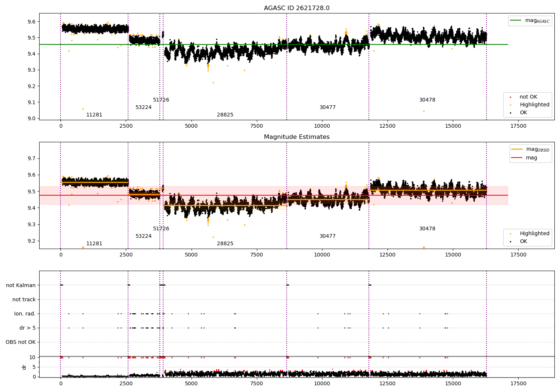Click the "AGASC ID 2621728.0" plot title
Viewport: 560px width, 392px height.
point(296,8)
